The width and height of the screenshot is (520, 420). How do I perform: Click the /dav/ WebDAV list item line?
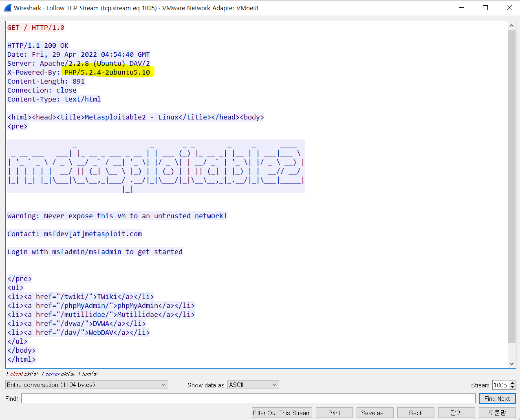(x=79, y=332)
